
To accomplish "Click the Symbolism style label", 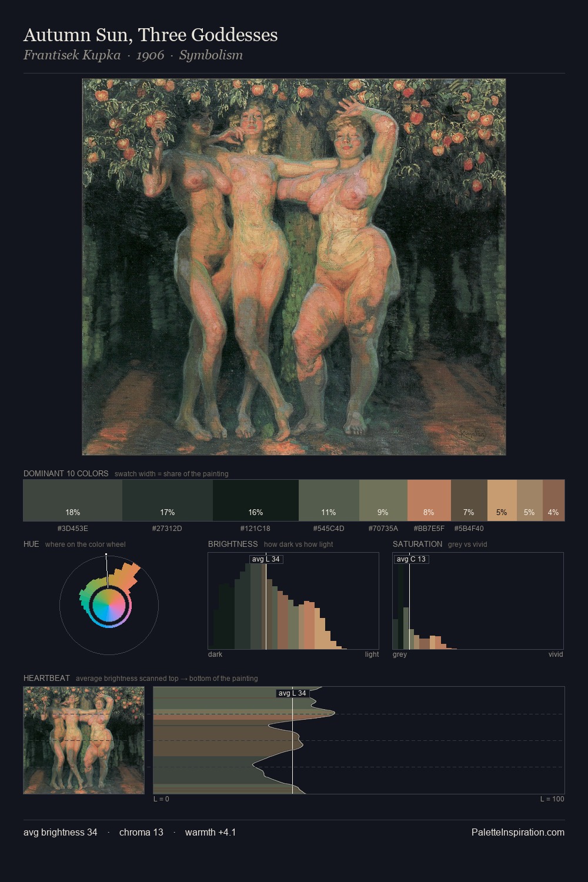I will click(x=211, y=55).
